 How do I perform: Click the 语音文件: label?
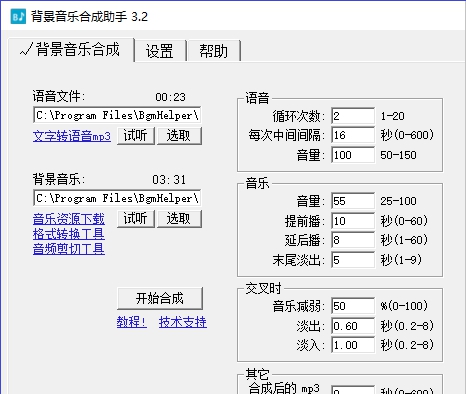pyautogui.click(x=59, y=96)
